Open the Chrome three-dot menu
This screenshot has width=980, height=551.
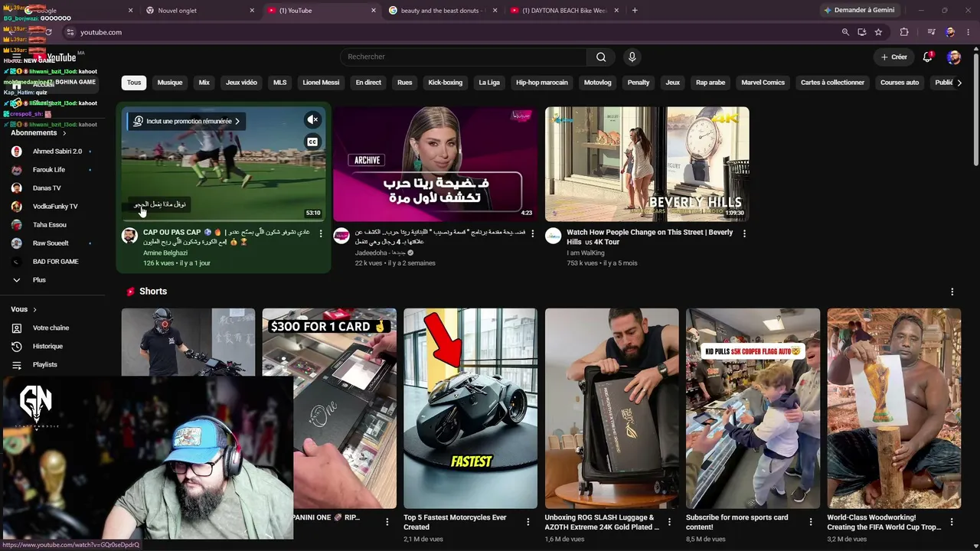pyautogui.click(x=969, y=32)
